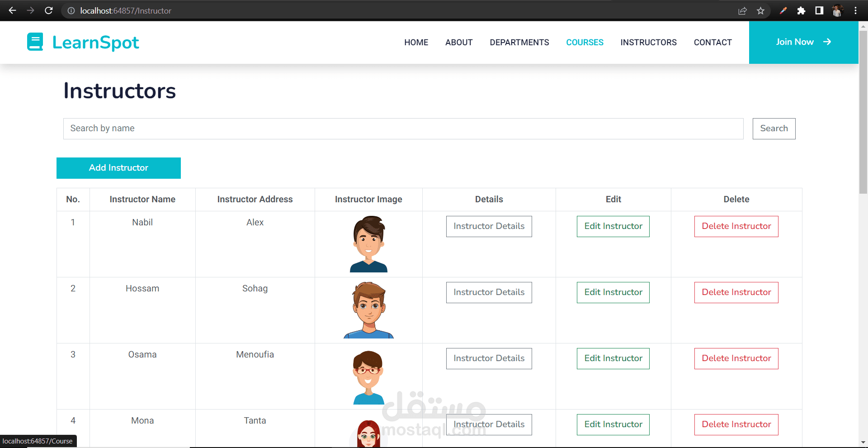Click the browser forward arrow
868x448 pixels.
tap(30, 10)
